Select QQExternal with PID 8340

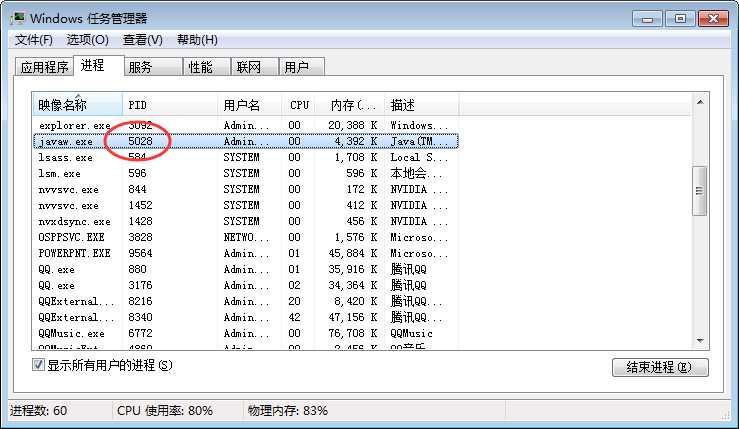[246, 318]
